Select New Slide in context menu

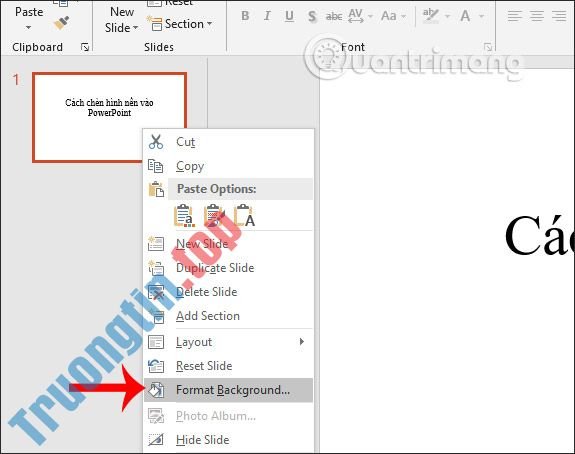[229, 244]
